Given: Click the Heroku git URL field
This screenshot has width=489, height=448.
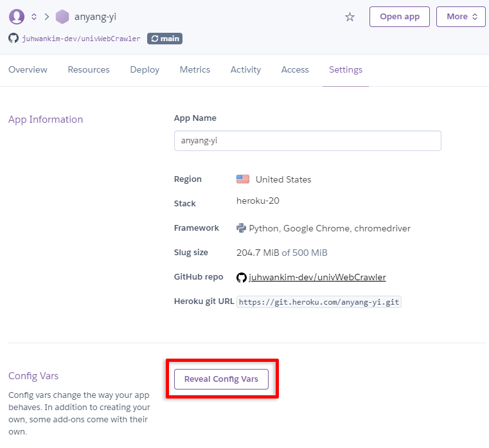Looking at the screenshot, I should (x=319, y=302).
